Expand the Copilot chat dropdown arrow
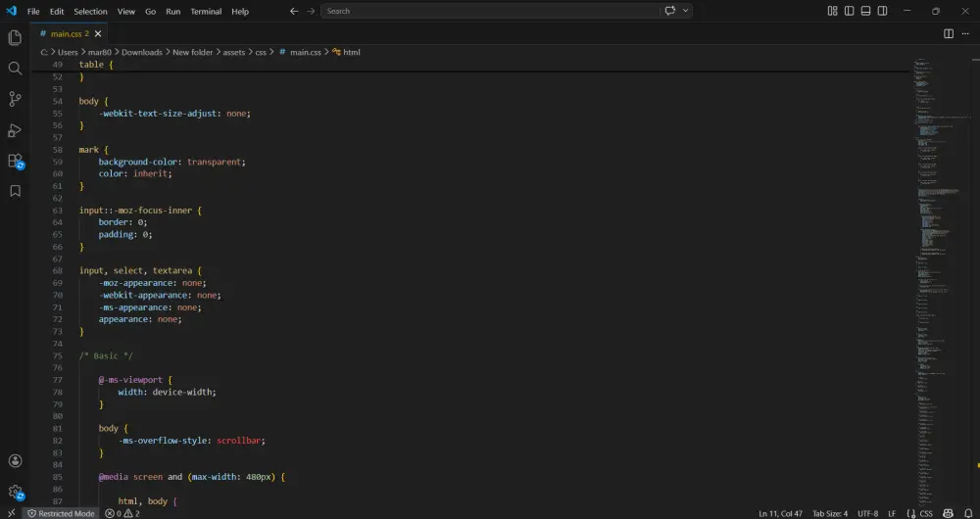This screenshot has width=980, height=519. click(x=685, y=11)
